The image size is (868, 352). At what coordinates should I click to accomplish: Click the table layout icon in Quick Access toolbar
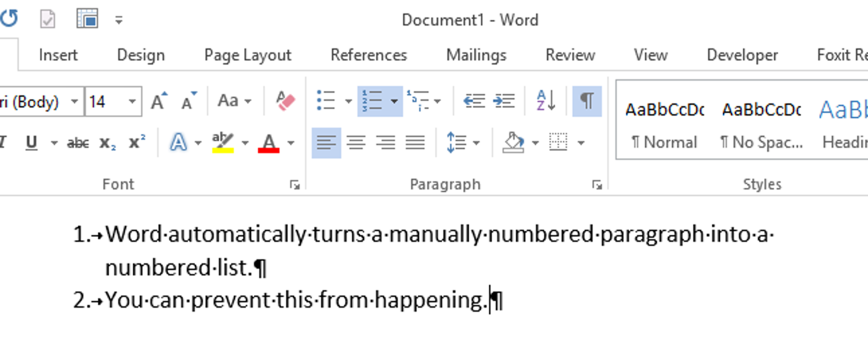click(87, 19)
